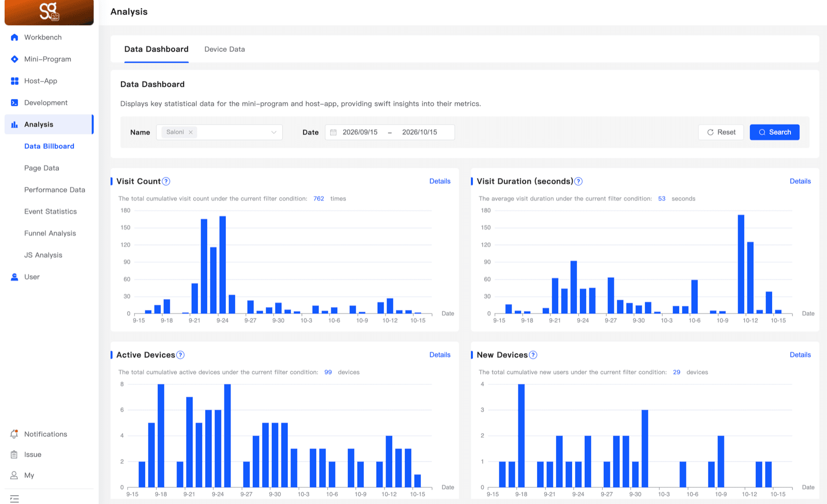Click the tallest bar in New Devices chart
The height and width of the screenshot is (504, 827).
pyautogui.click(x=521, y=436)
